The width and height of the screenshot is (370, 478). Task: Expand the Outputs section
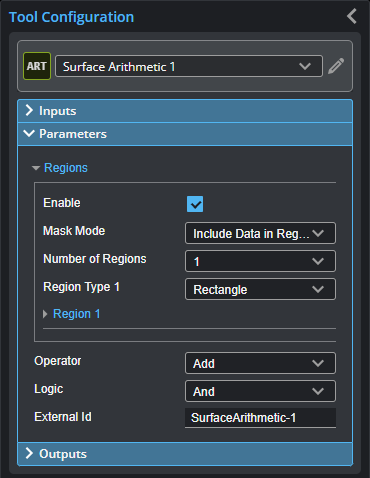click(185, 454)
